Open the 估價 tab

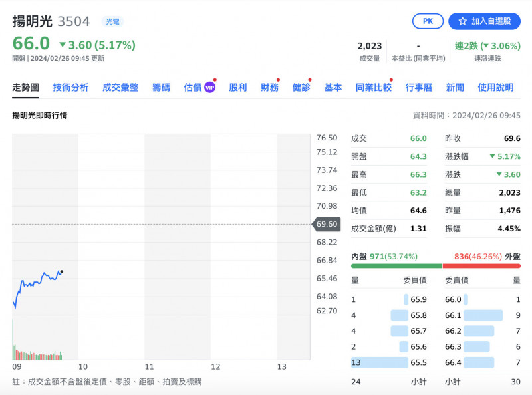click(x=193, y=88)
